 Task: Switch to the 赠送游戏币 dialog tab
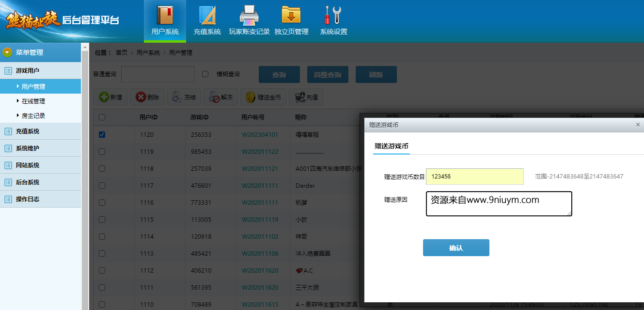click(392, 146)
